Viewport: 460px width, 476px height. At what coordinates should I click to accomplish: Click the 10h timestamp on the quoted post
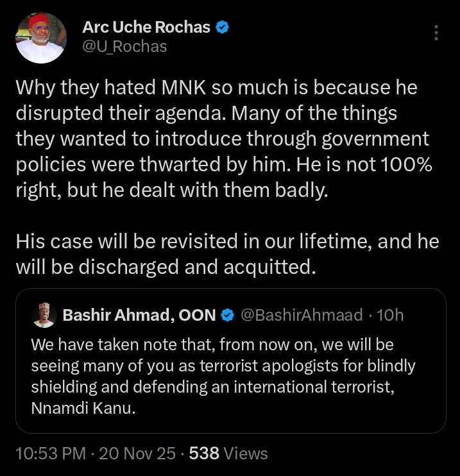tap(390, 315)
